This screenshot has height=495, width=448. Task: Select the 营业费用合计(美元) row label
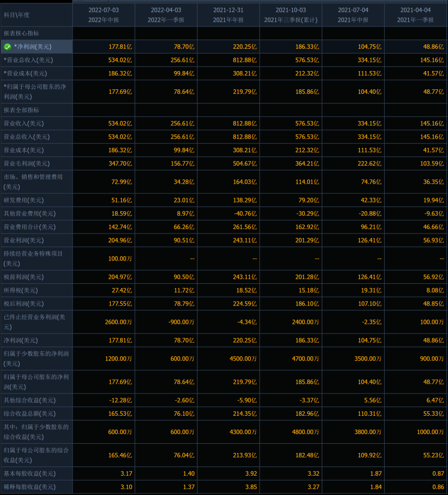click(29, 227)
